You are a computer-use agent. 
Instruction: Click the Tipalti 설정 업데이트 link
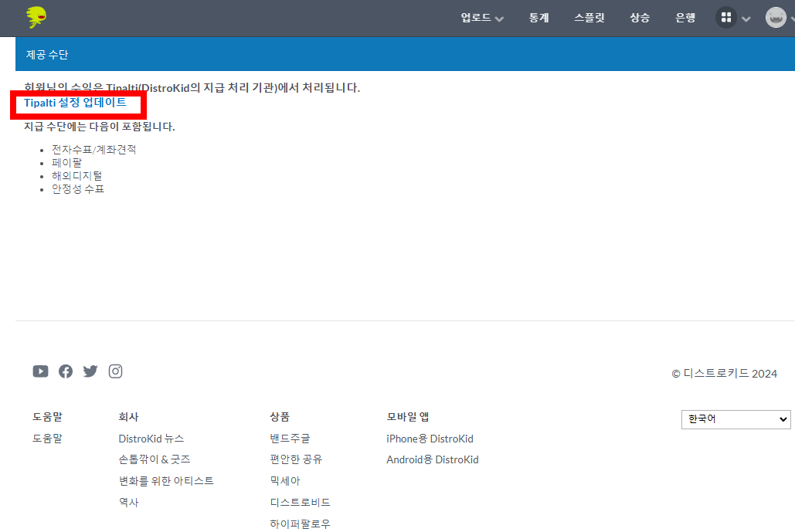[x=75, y=103]
